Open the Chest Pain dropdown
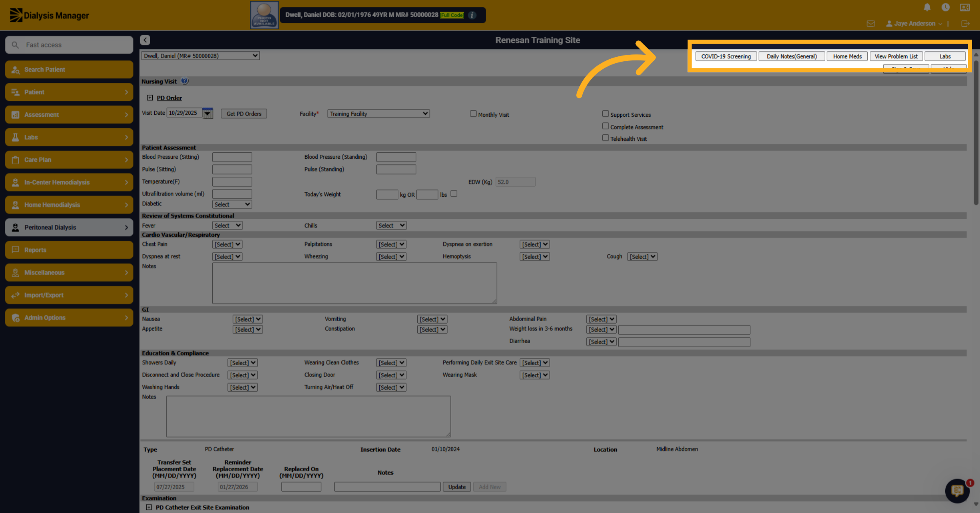The width and height of the screenshot is (980, 513). (x=227, y=244)
